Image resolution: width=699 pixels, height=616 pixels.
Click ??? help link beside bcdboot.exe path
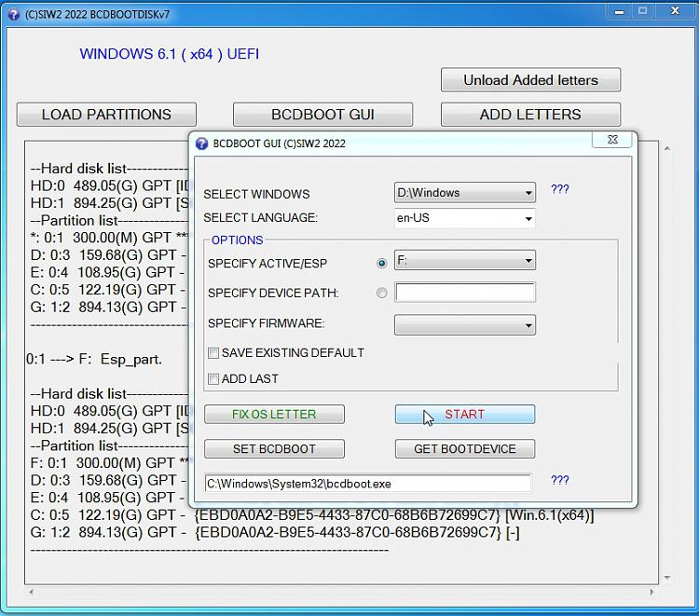coord(560,480)
